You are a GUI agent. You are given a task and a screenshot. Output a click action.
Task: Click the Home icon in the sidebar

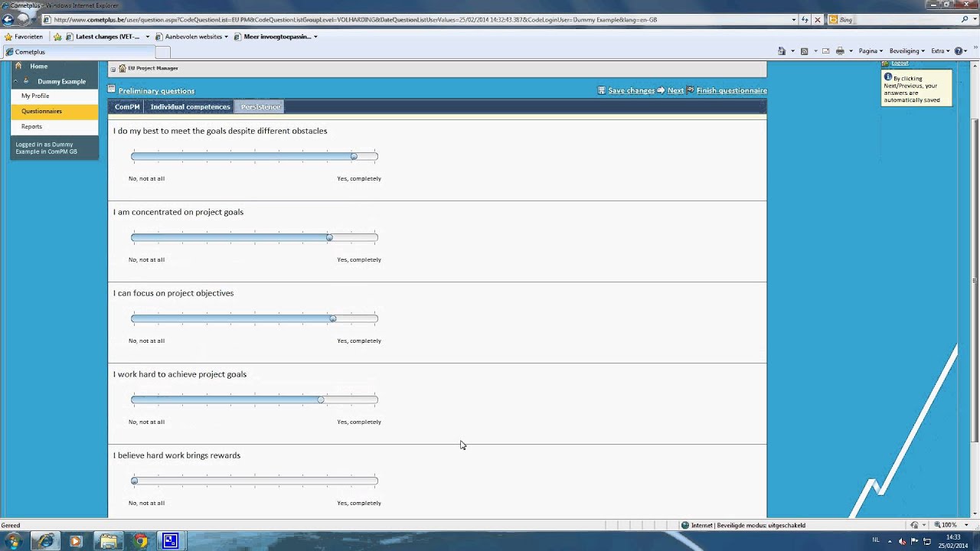[x=18, y=66]
